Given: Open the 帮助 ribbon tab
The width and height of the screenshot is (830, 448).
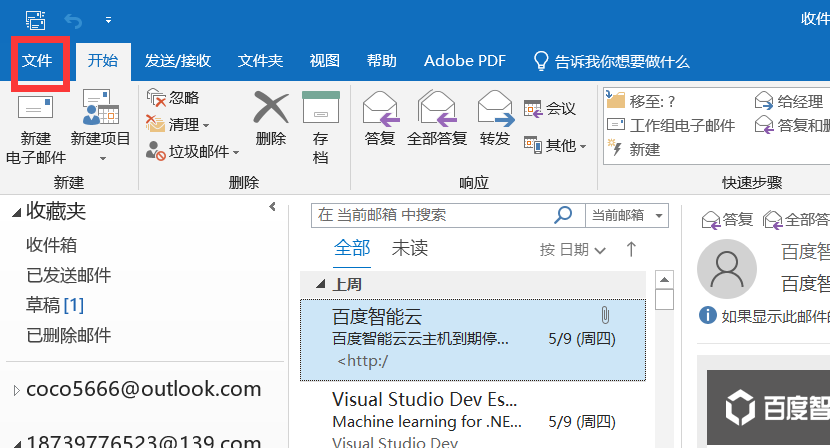Looking at the screenshot, I should (x=382, y=61).
